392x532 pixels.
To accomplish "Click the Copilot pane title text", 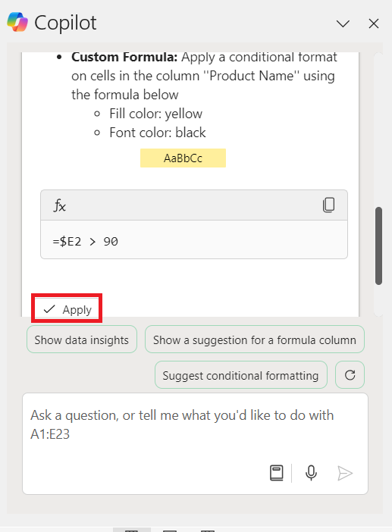I will click(x=65, y=23).
